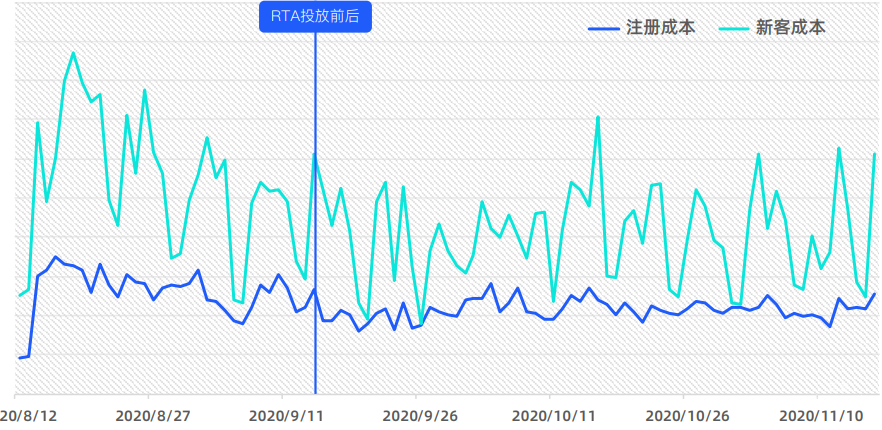Click the 2020/10/11 x-axis date label
882x430 pixels.
click(x=554, y=416)
